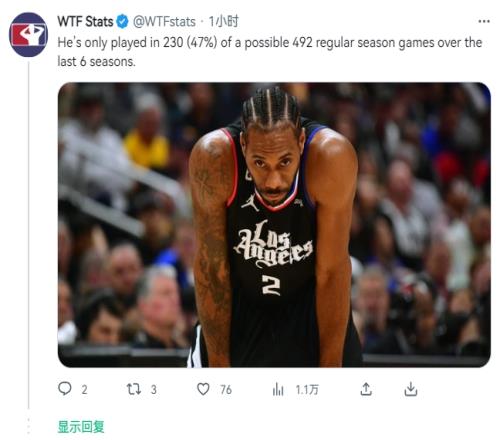500x440 pixels.
Task: Like the tweet via the heart icon
Action: coord(203,389)
